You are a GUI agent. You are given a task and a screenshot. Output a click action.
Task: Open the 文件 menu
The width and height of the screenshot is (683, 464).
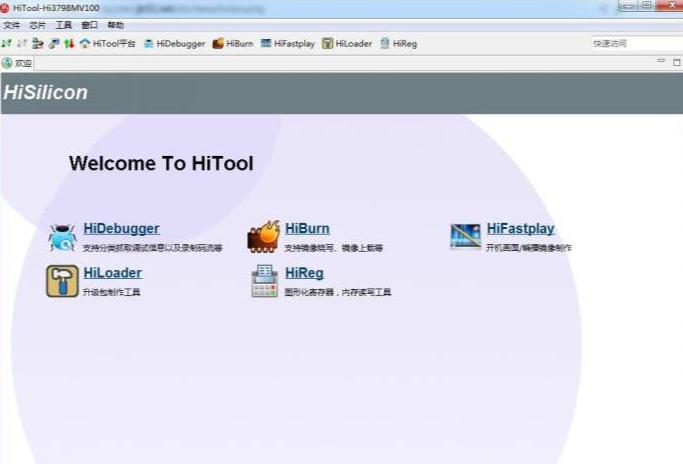pos(12,25)
